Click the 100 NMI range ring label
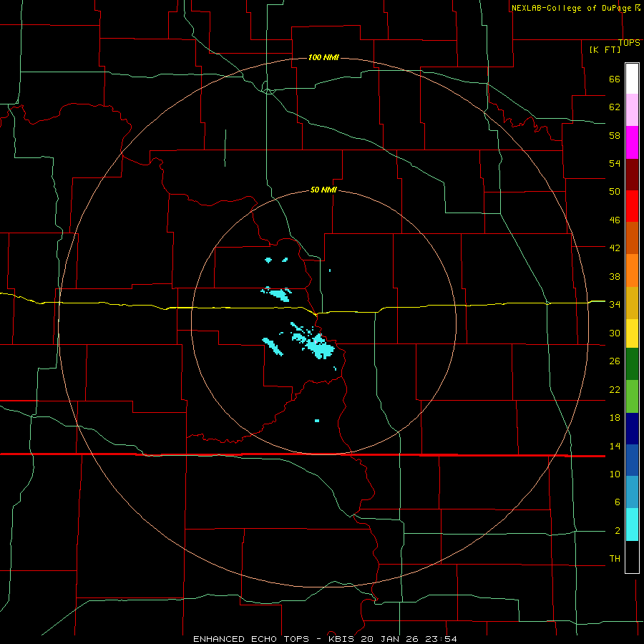 click(x=323, y=57)
